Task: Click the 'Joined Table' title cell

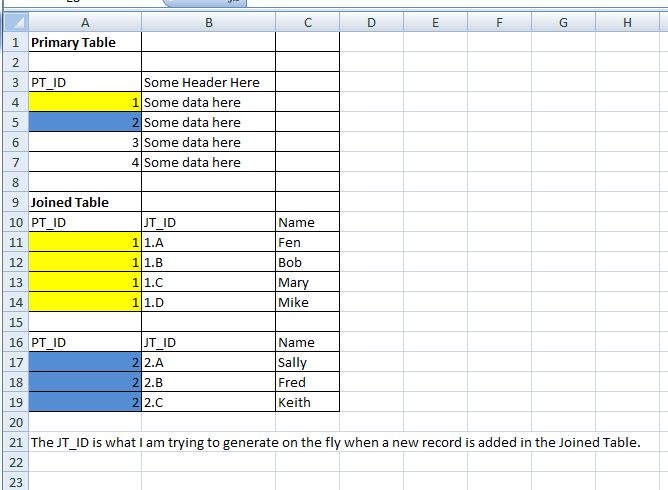Action: click(x=84, y=202)
